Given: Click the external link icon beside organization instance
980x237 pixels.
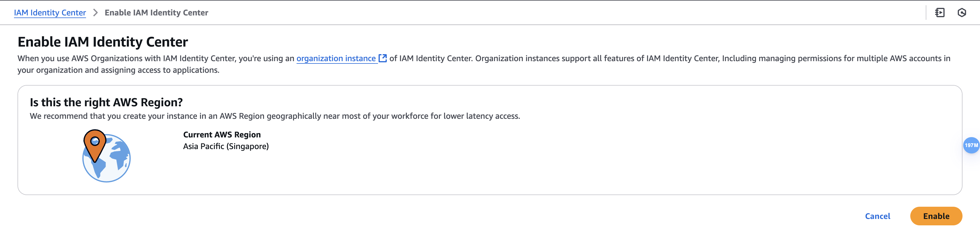Looking at the screenshot, I should (383, 58).
